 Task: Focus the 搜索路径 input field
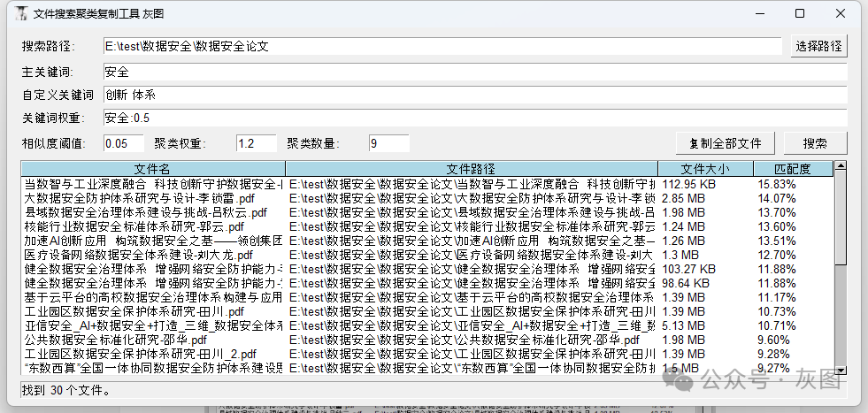coord(443,47)
